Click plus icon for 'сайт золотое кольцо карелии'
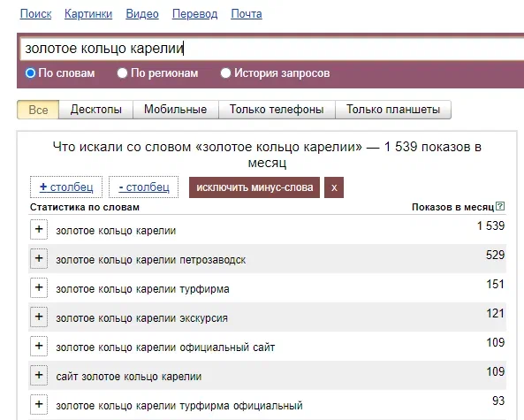Image resolution: width=524 pixels, height=420 pixels. (39, 375)
